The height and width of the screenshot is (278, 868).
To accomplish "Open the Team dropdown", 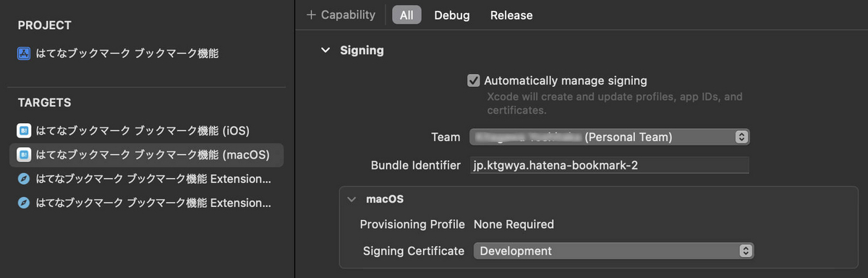I will point(610,137).
